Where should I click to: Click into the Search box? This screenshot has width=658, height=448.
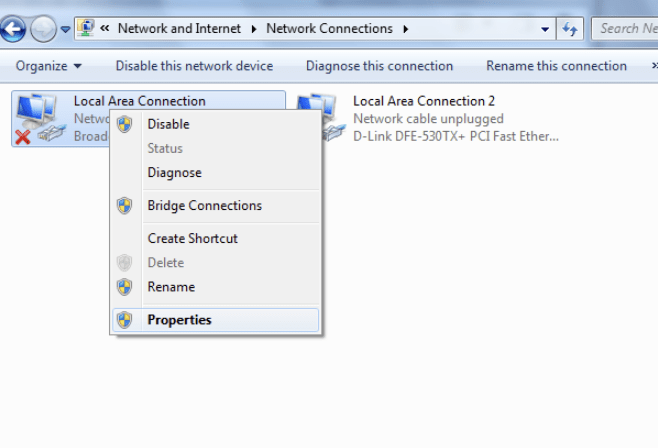626,29
